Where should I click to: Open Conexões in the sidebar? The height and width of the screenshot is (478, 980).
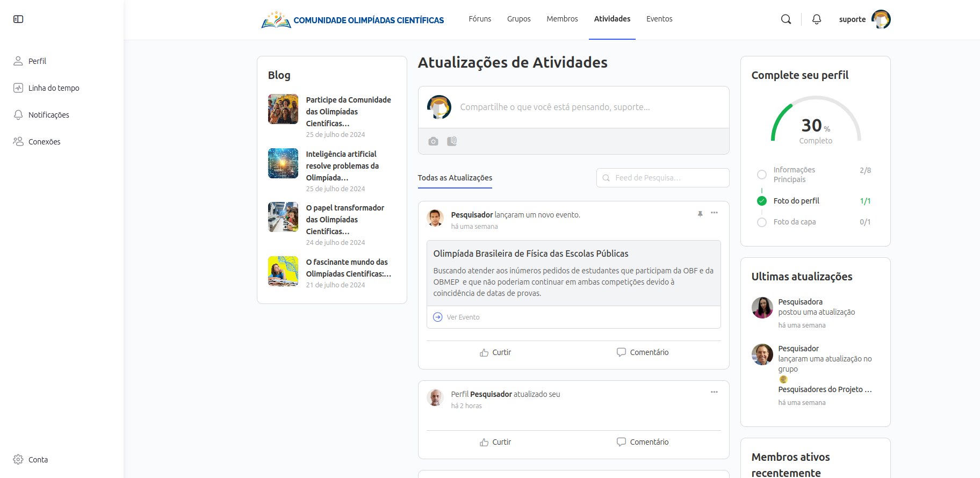point(37,142)
